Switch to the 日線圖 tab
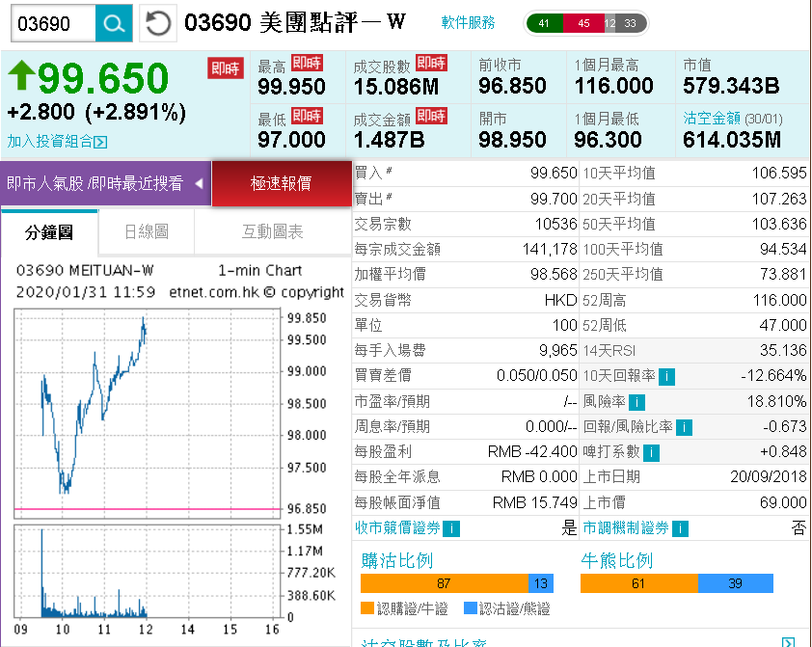The image size is (812, 647). click(146, 231)
